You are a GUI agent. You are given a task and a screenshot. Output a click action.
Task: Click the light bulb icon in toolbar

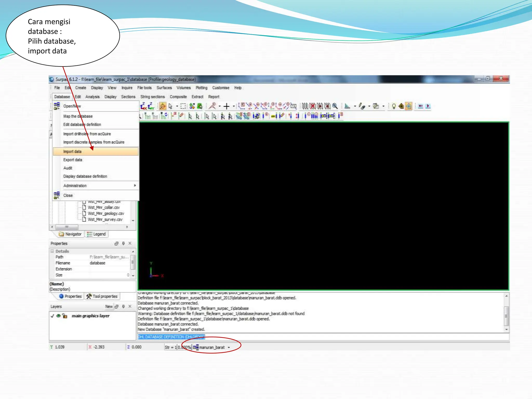click(394, 106)
